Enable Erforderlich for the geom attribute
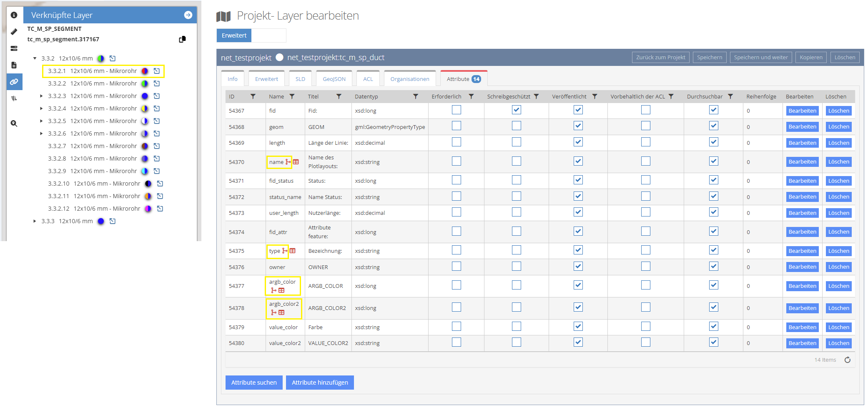 coord(457,126)
